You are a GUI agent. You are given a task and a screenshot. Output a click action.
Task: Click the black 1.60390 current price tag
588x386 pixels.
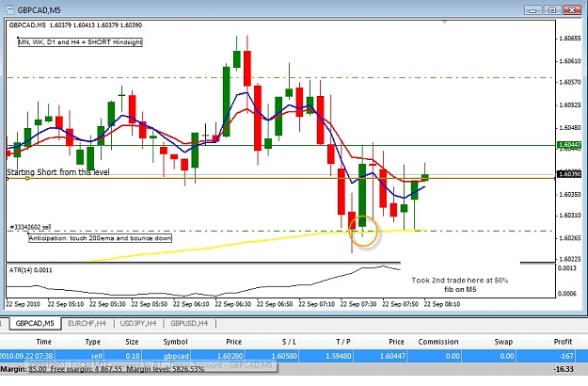coord(569,174)
